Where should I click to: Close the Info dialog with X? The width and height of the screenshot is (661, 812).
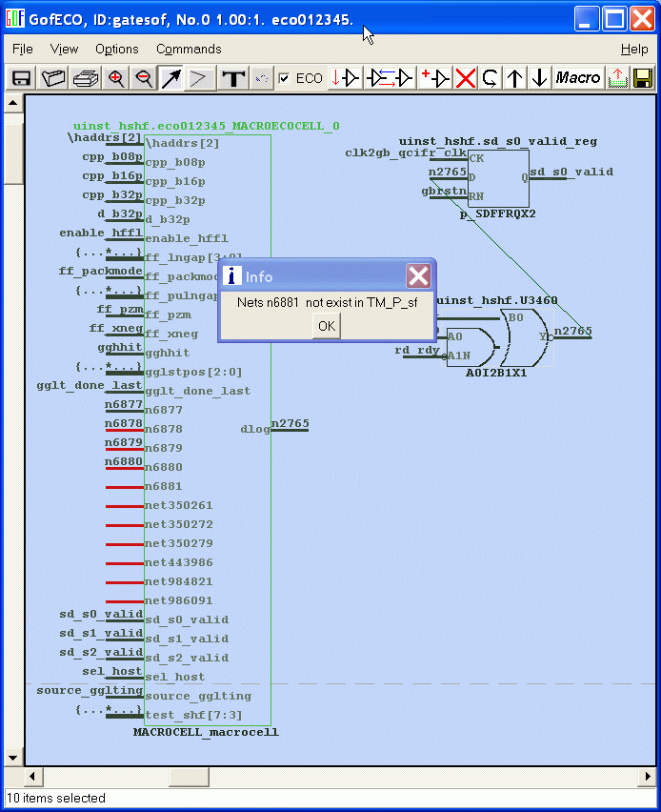pos(418,276)
